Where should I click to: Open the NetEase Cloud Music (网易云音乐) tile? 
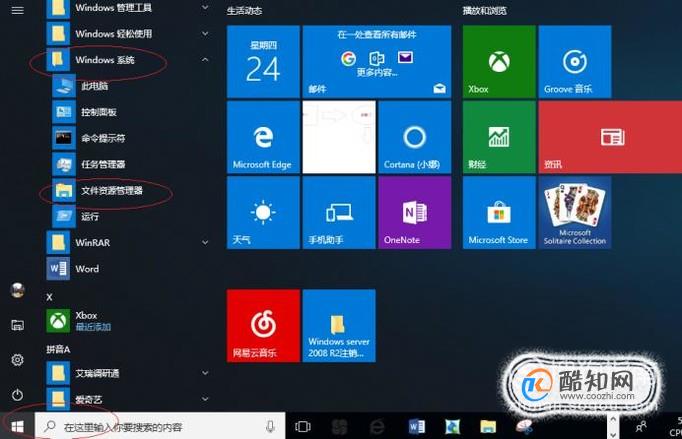tap(263, 325)
